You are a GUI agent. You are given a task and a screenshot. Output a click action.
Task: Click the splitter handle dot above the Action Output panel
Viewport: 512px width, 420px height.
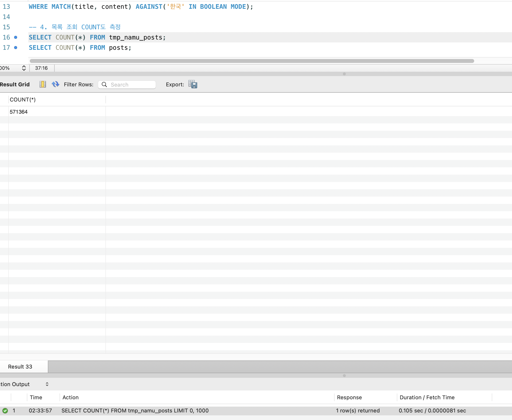point(344,376)
